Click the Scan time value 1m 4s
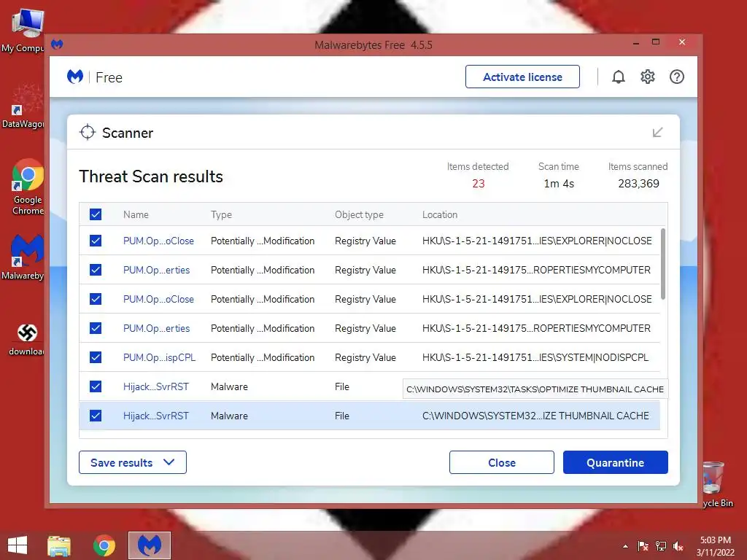The height and width of the screenshot is (560, 747). [559, 183]
